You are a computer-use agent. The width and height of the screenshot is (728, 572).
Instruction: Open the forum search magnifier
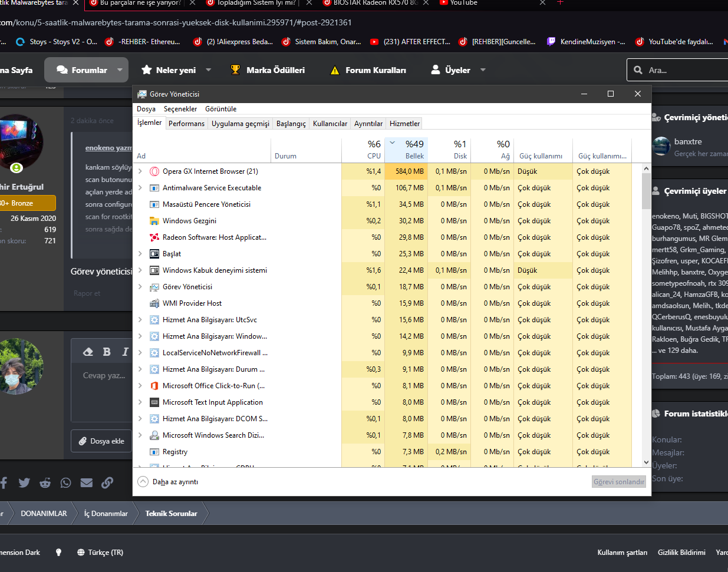tap(638, 70)
